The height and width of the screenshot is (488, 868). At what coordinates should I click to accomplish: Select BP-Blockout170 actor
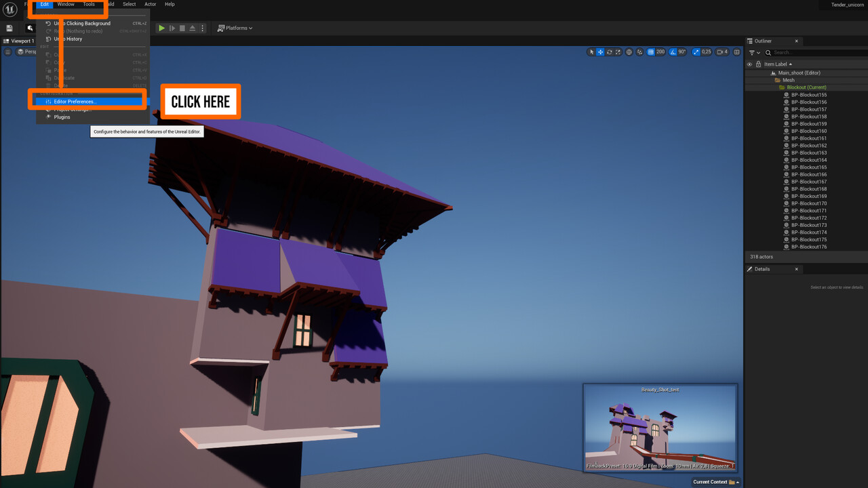click(x=808, y=203)
